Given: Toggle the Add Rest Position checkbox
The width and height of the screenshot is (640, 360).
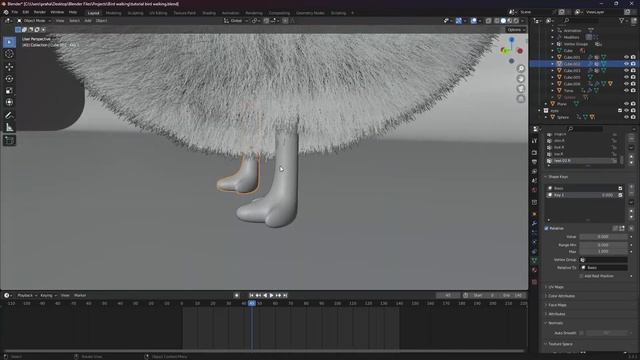Looking at the screenshot, I should point(581,276).
